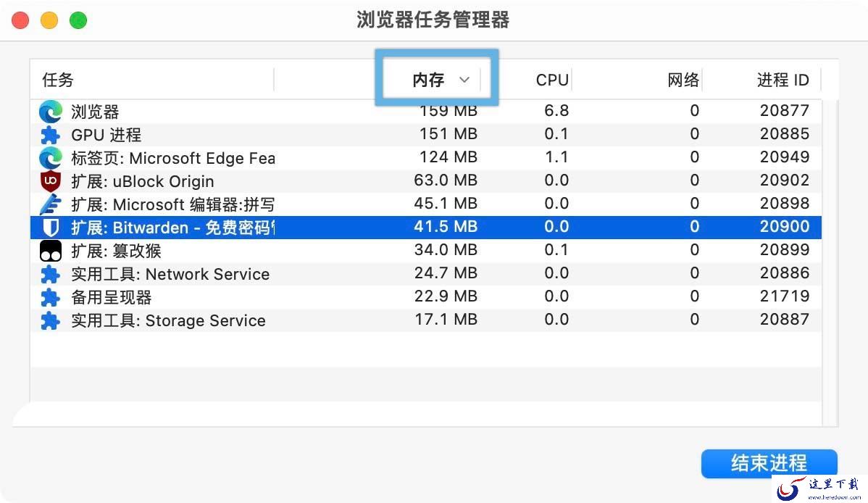The image size is (868, 503).
Task: Select 标签页: Microsoft Edge Fea task
Action: click(x=172, y=159)
